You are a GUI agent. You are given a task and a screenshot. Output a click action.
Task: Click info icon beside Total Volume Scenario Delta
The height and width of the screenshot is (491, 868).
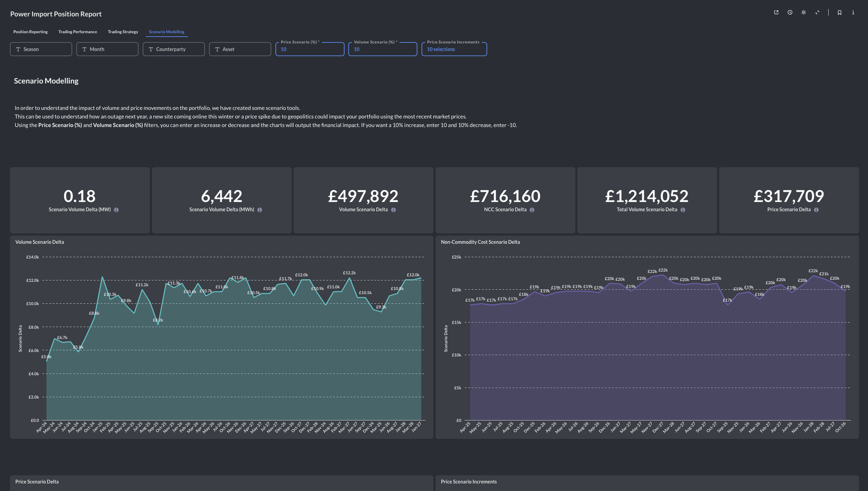tap(683, 210)
